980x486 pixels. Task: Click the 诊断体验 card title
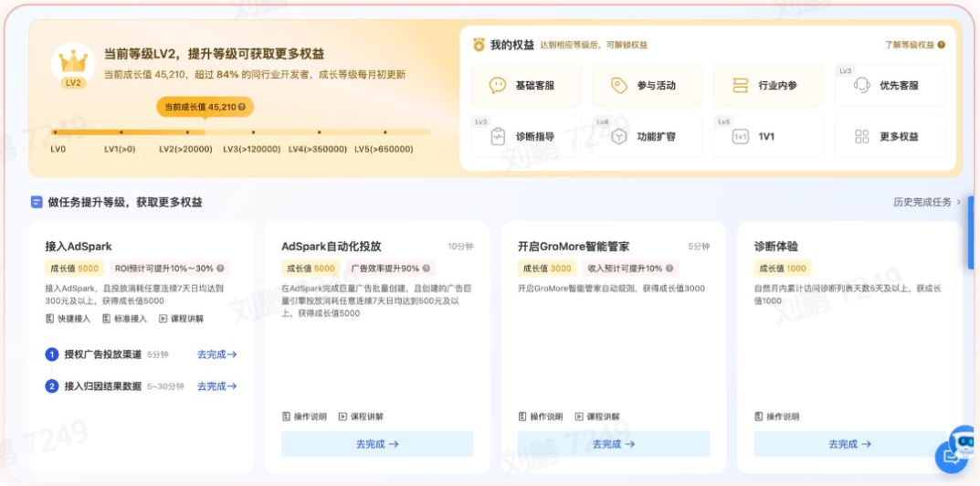775,247
